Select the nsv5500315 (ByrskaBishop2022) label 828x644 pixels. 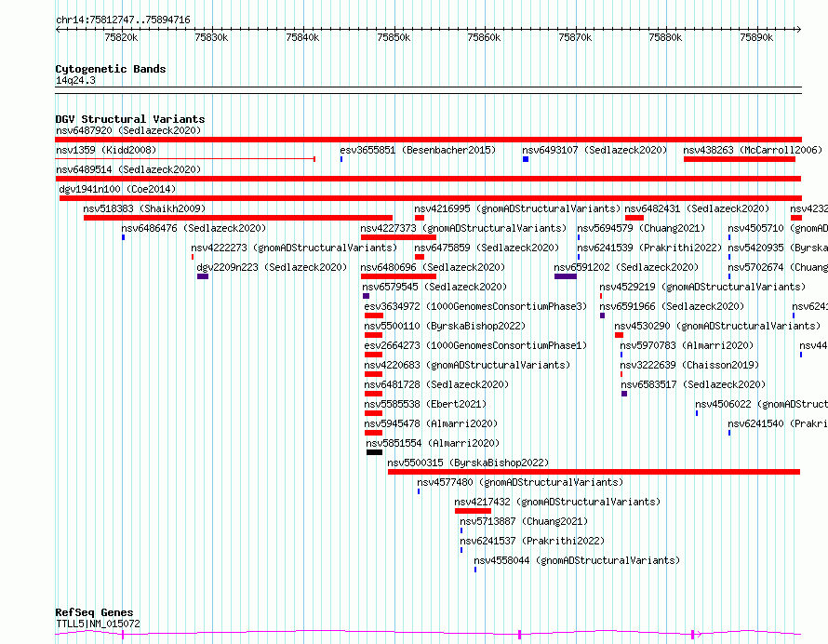[x=468, y=463]
